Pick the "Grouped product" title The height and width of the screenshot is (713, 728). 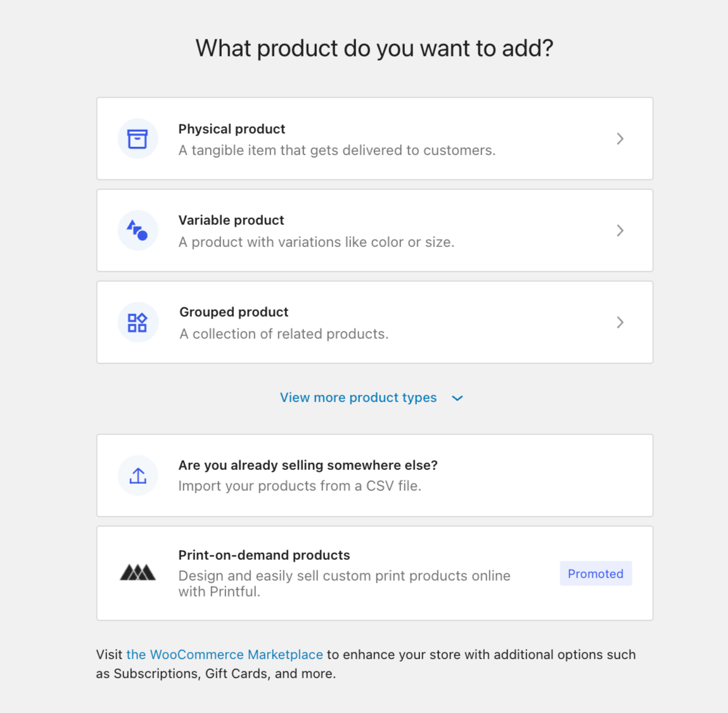pyautogui.click(x=234, y=312)
